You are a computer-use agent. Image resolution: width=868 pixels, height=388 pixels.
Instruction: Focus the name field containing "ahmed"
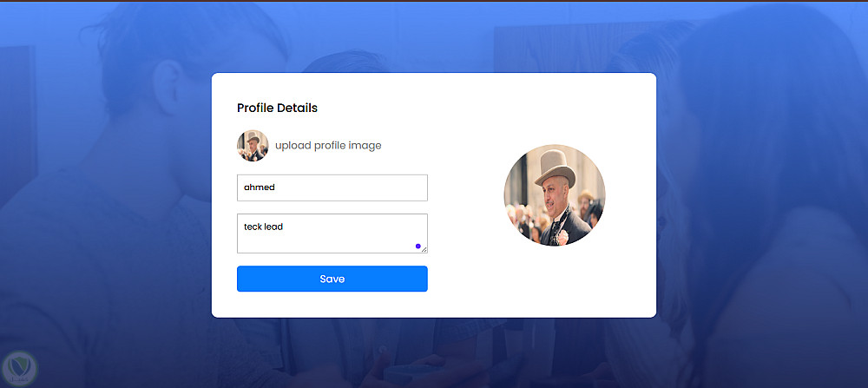tap(332, 187)
